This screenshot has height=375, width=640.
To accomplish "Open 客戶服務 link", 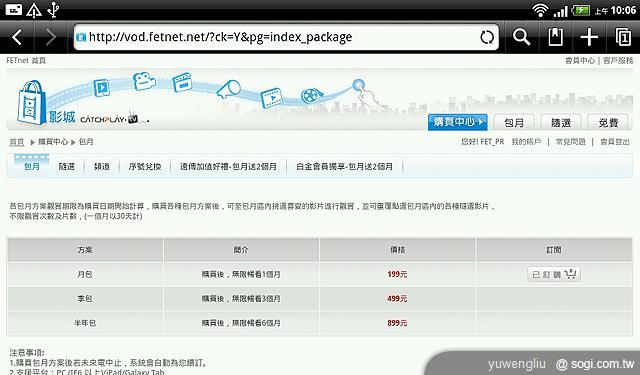I will pyautogui.click(x=618, y=61).
